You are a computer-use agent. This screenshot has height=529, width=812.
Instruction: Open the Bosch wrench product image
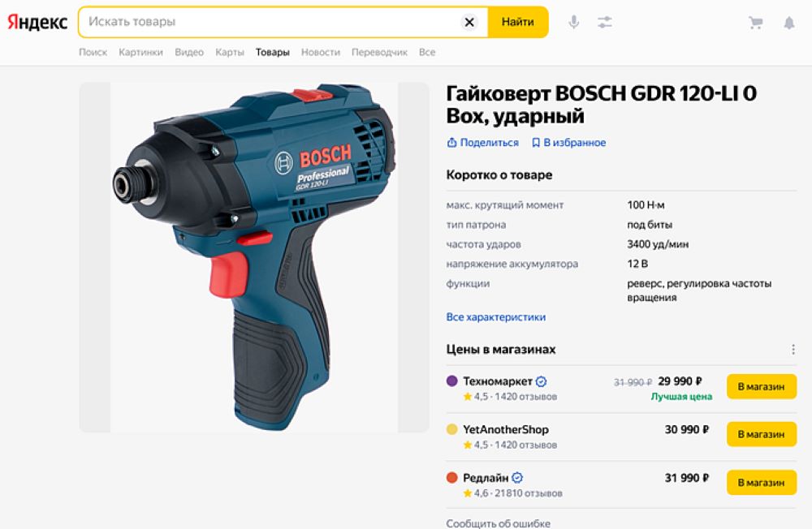pyautogui.click(x=254, y=257)
